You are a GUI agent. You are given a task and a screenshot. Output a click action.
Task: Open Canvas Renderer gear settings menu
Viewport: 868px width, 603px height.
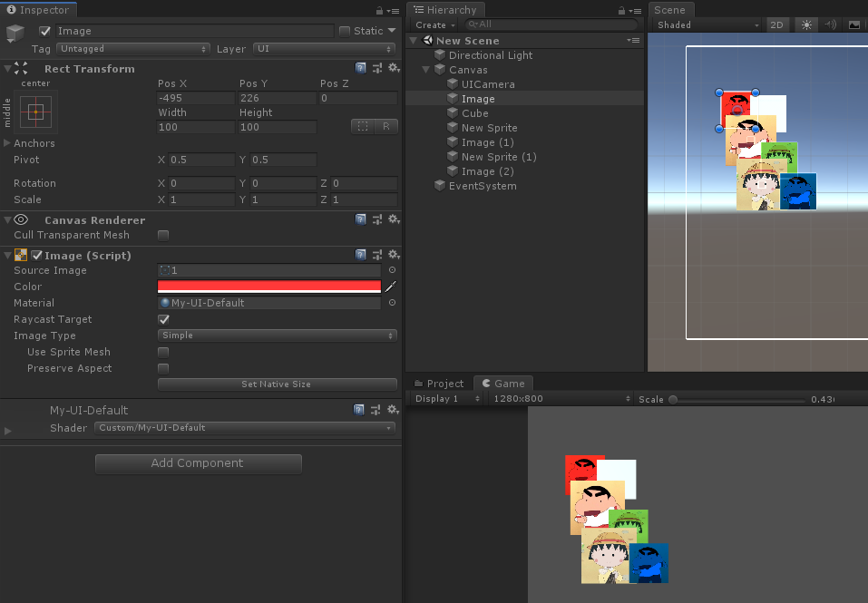click(x=394, y=219)
